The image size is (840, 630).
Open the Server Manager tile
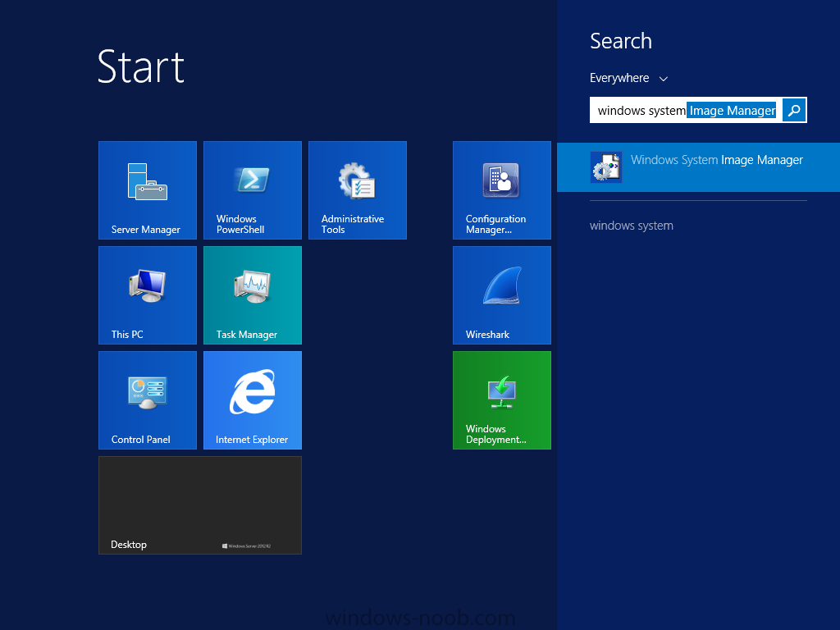tap(148, 190)
